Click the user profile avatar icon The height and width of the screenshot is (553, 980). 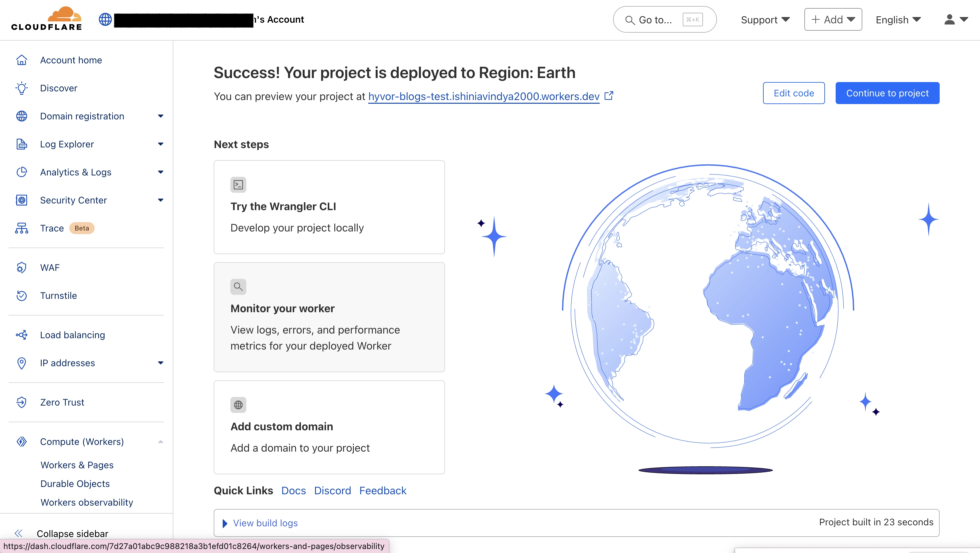pyautogui.click(x=950, y=19)
